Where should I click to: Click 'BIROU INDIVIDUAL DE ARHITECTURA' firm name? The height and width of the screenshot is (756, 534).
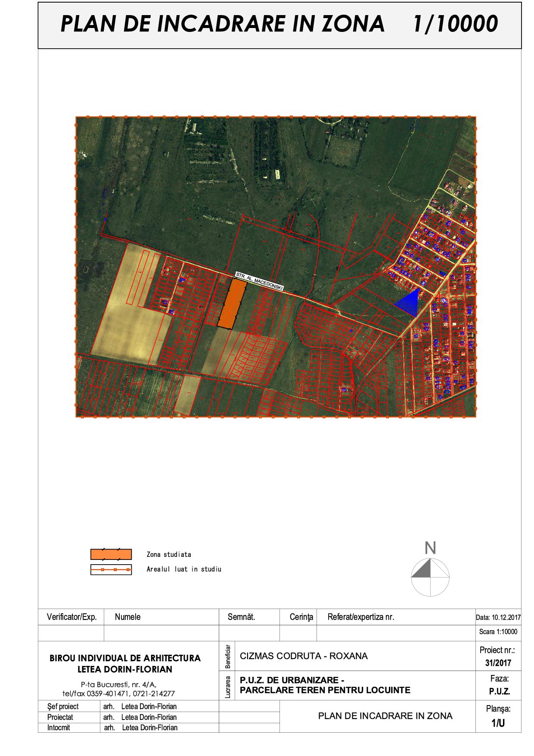tap(125, 658)
